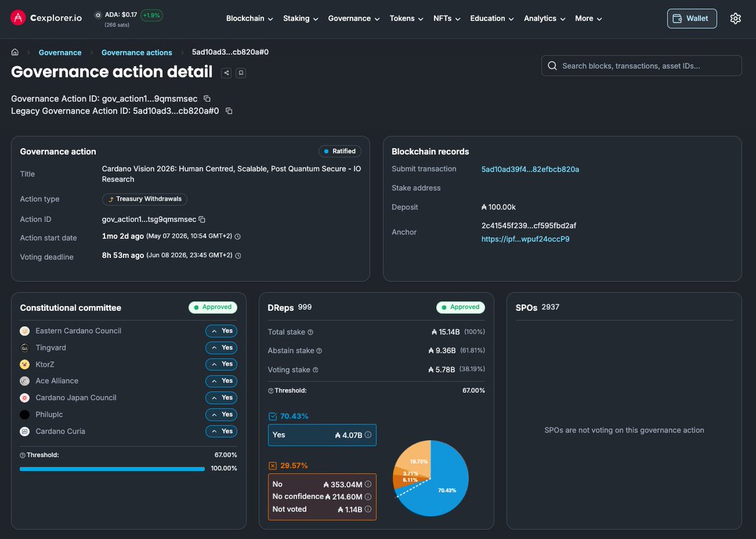Click the Ratified status badge
The image size is (756, 539).
(340, 151)
